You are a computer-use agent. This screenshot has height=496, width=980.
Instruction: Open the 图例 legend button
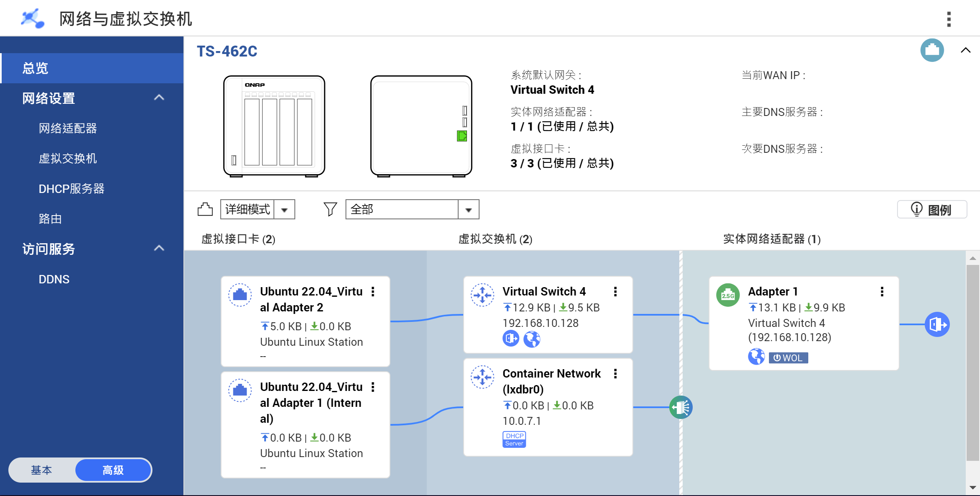point(932,209)
